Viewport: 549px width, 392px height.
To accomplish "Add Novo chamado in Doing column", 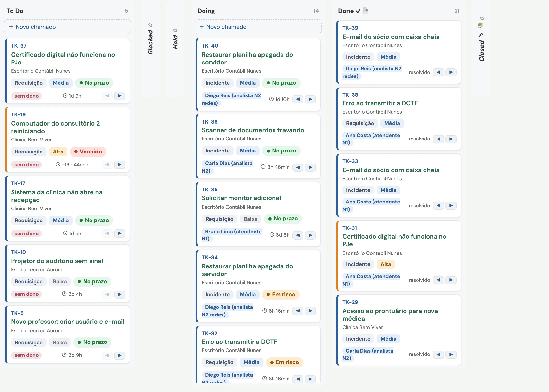I will pyautogui.click(x=258, y=27).
